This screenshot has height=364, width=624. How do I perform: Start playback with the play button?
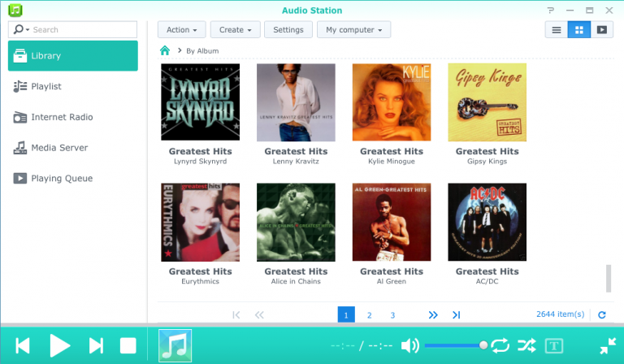coord(59,345)
